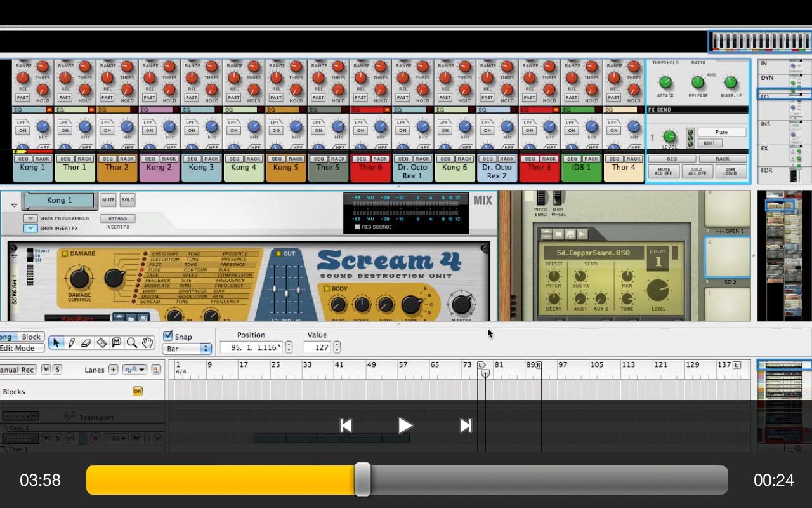This screenshot has height=508, width=812.
Task: Toggle the Rec Source checkbox
Action: click(357, 227)
